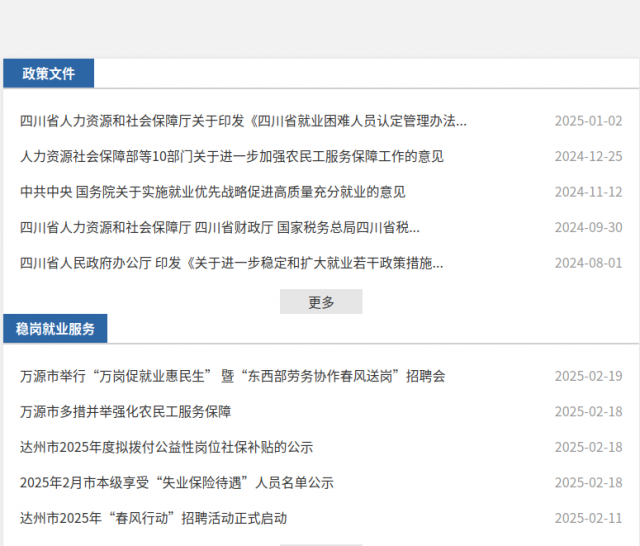
Task: Click the 更多 button under 政策文件
Action: point(321,302)
